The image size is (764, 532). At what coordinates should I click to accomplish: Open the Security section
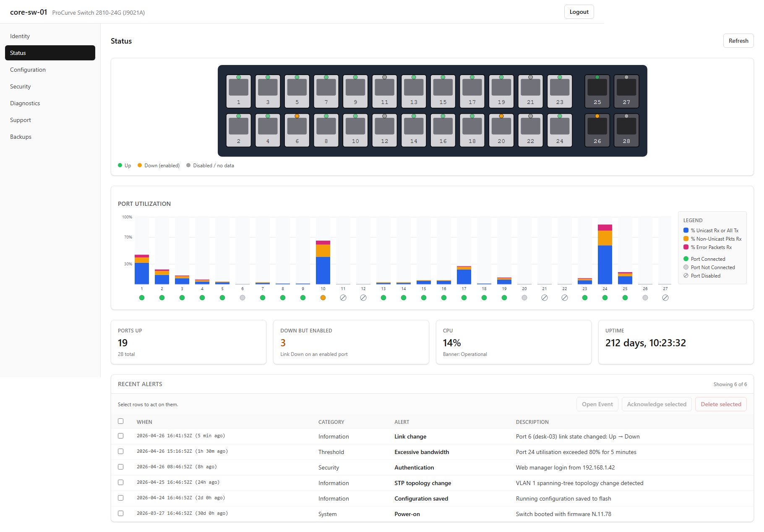pyautogui.click(x=50, y=86)
